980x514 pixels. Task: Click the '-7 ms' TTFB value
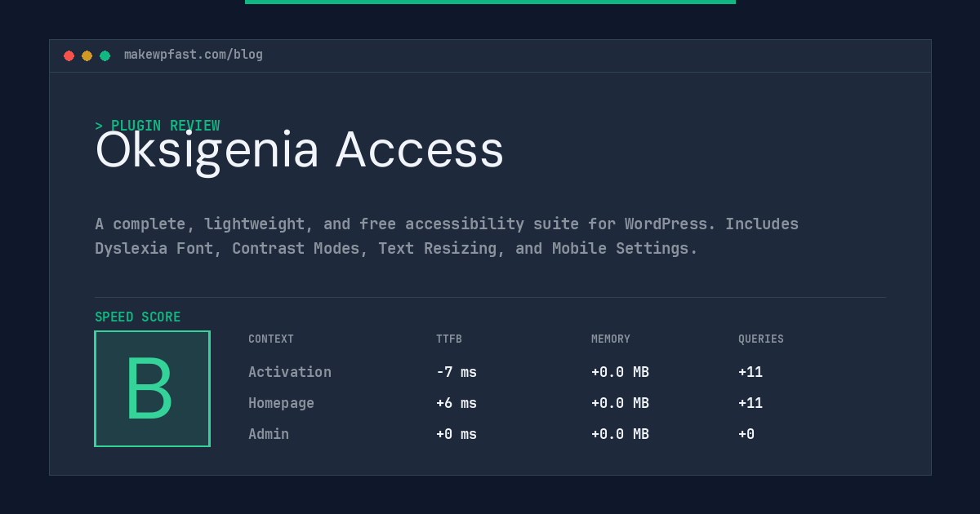[457, 372]
